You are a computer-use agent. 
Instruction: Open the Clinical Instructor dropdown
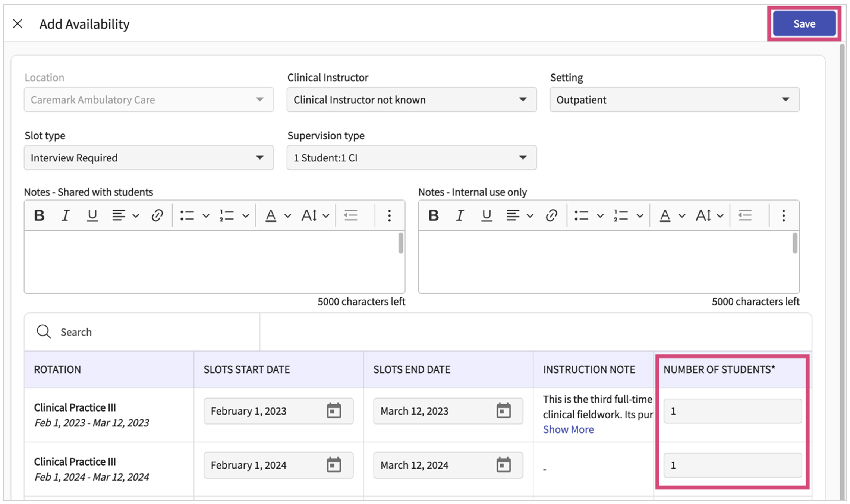pos(411,100)
